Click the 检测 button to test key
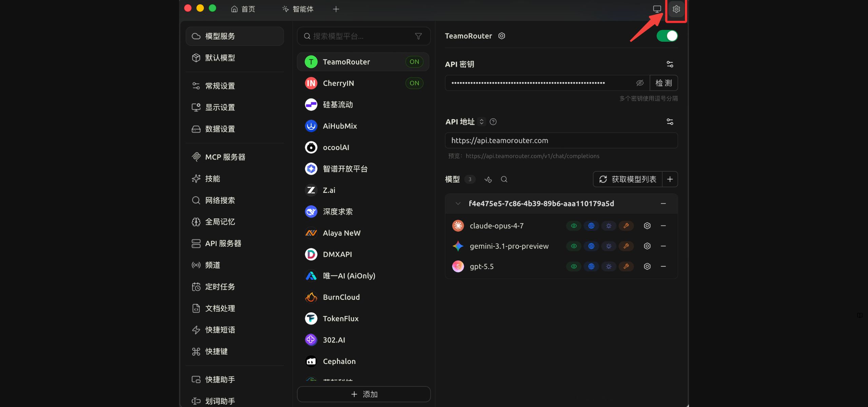Image resolution: width=868 pixels, height=407 pixels. click(x=664, y=83)
